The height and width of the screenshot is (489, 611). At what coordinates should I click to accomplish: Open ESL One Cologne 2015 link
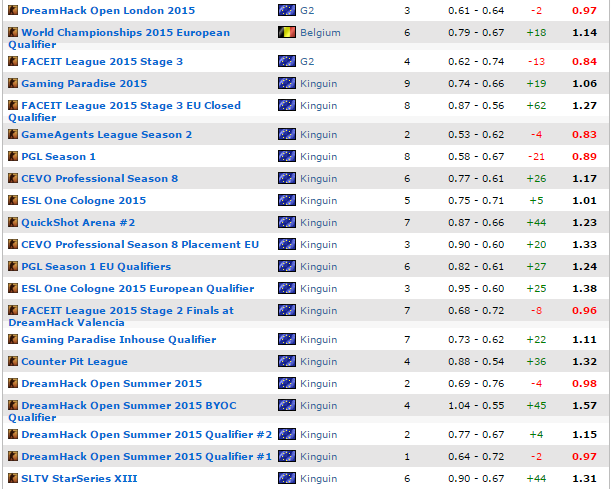(x=83, y=200)
